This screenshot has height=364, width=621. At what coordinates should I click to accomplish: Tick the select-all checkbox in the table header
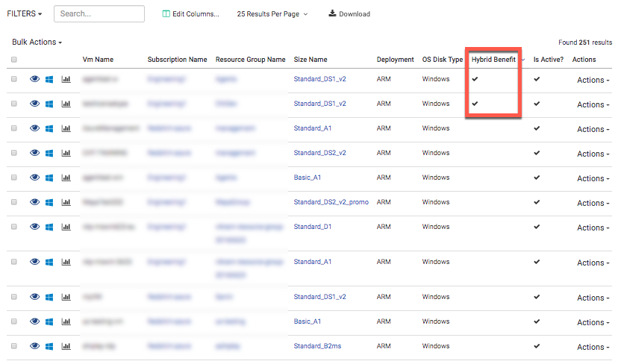click(14, 60)
